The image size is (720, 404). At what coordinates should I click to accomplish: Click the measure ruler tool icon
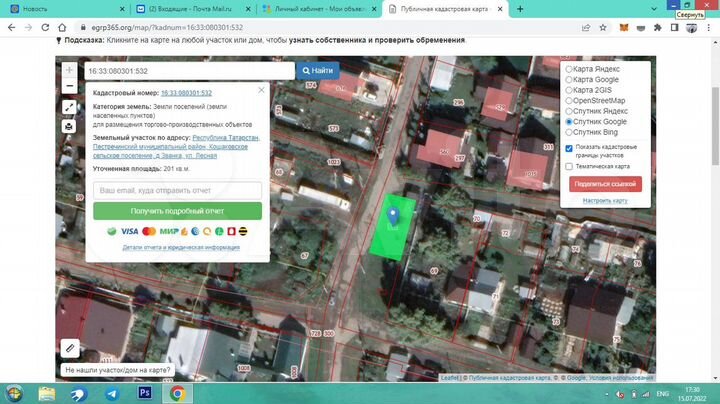[x=69, y=347]
